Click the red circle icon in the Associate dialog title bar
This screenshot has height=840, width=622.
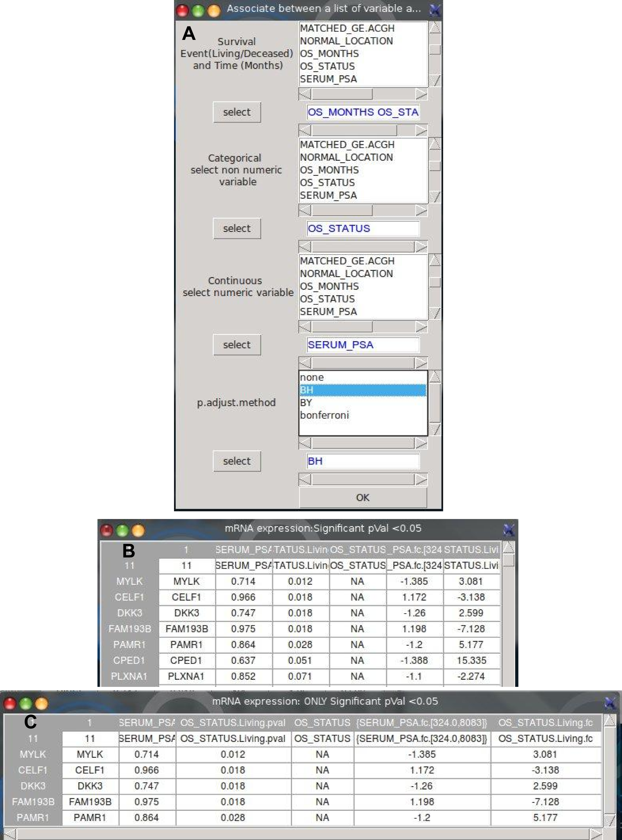182,10
